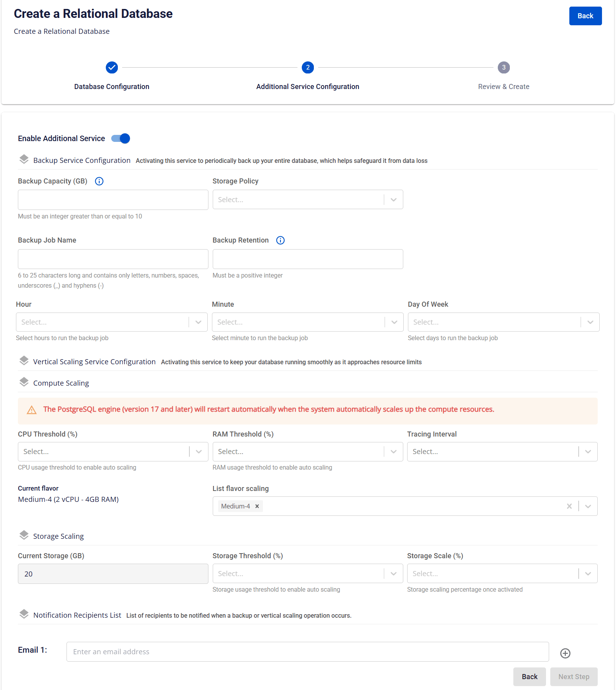
Task: Click the Next Step button
Action: [x=574, y=677]
